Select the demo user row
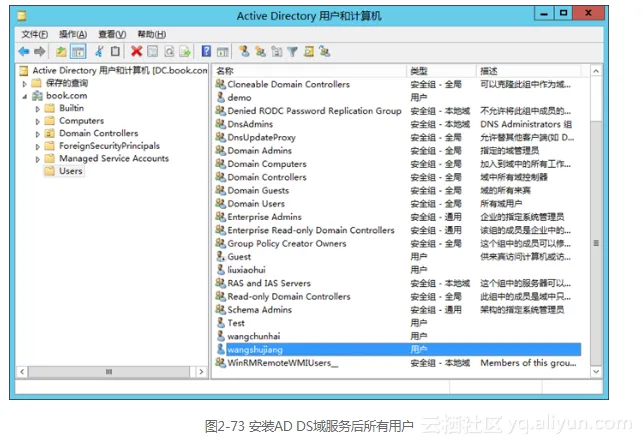The width and height of the screenshot is (643, 445). pyautogui.click(x=398, y=98)
